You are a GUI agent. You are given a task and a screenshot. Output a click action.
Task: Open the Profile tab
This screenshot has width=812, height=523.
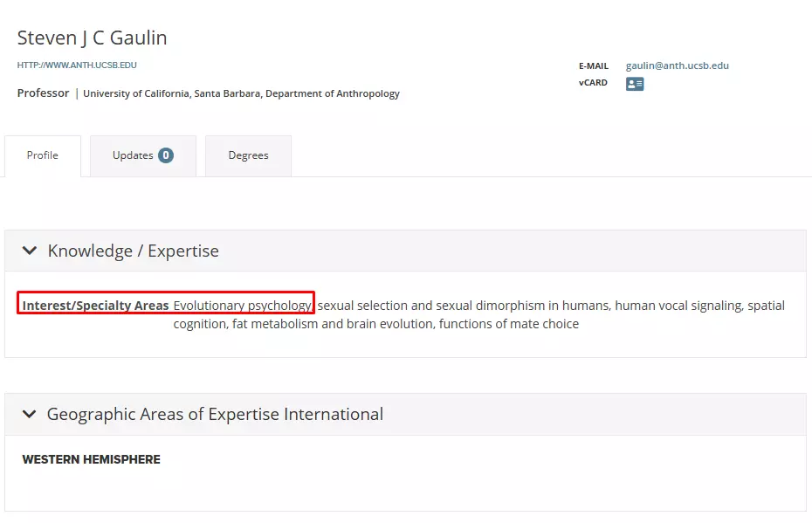click(43, 155)
